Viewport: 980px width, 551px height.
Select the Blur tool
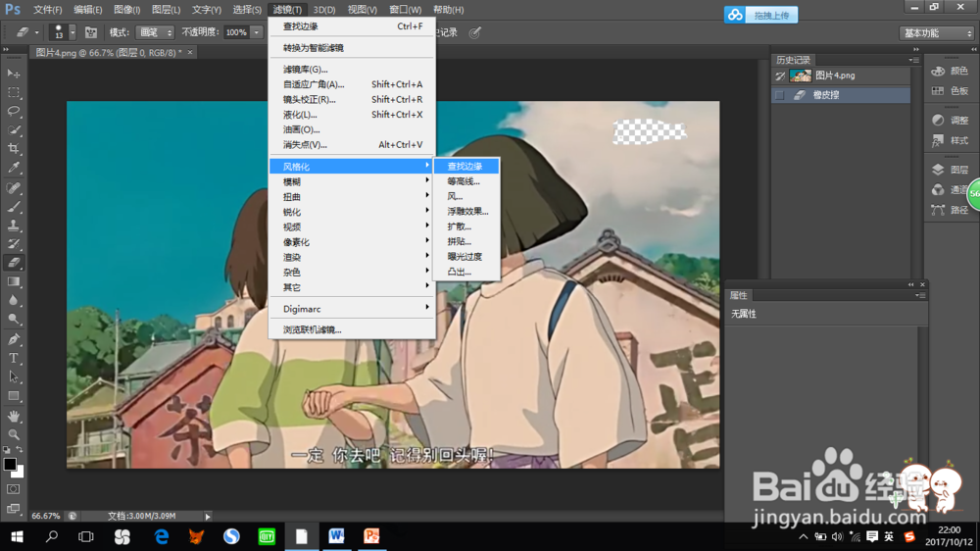13,300
